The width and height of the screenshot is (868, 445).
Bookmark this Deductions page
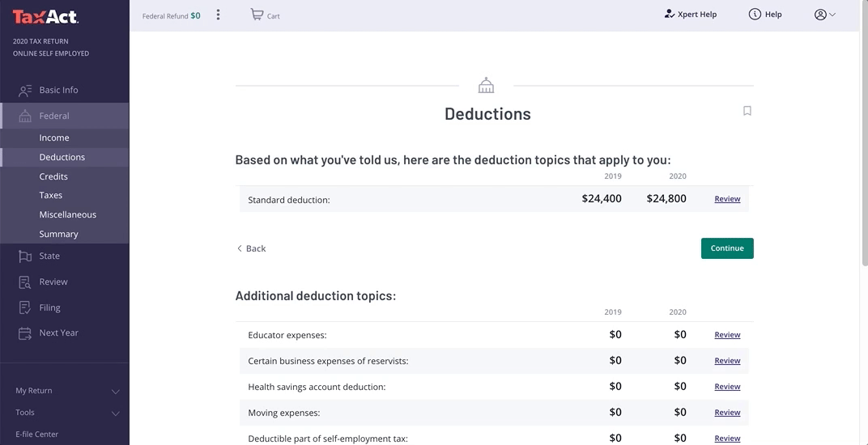(747, 111)
